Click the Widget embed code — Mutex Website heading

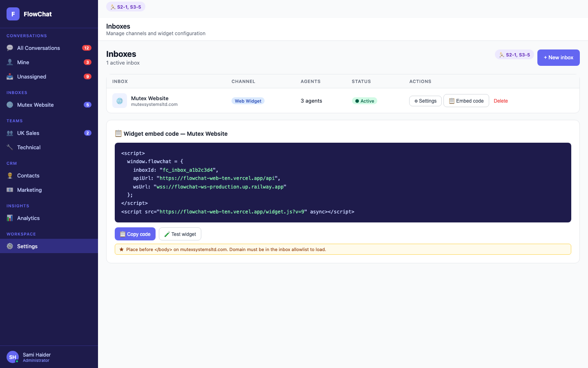(176, 134)
